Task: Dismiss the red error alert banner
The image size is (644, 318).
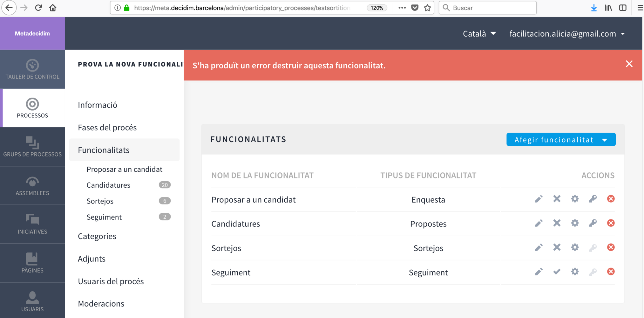Action: (x=629, y=64)
